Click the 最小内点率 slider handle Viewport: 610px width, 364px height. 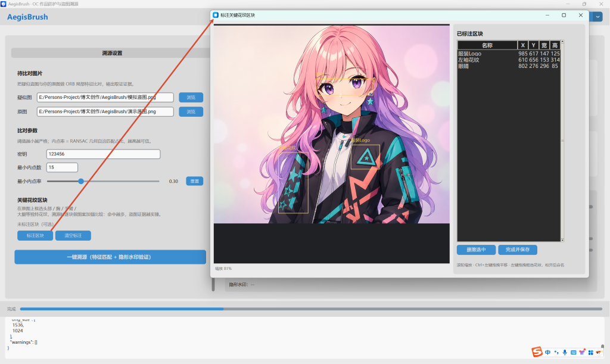click(81, 181)
